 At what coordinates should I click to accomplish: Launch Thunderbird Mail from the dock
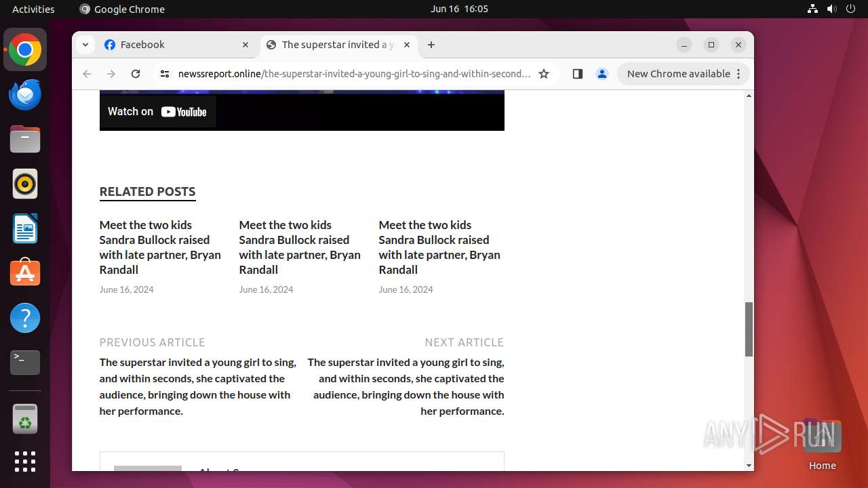[x=25, y=95]
